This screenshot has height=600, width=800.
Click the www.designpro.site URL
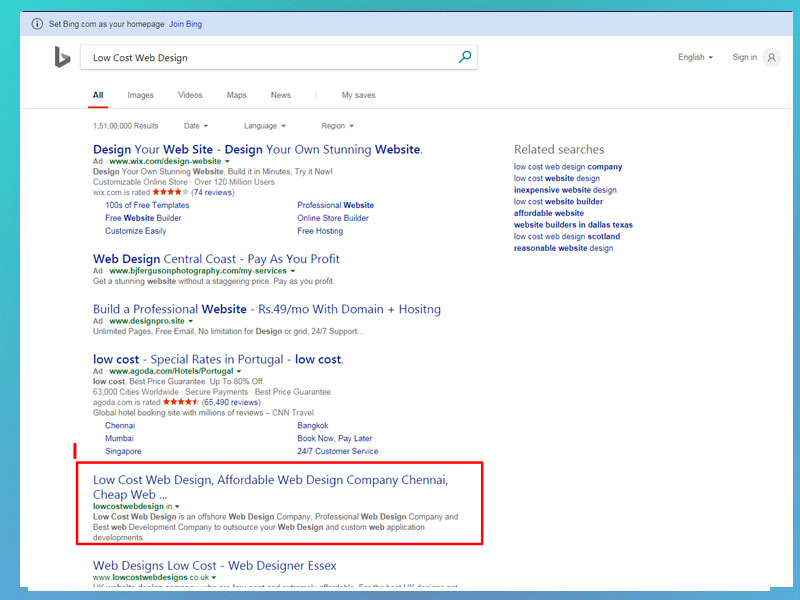coord(147,321)
